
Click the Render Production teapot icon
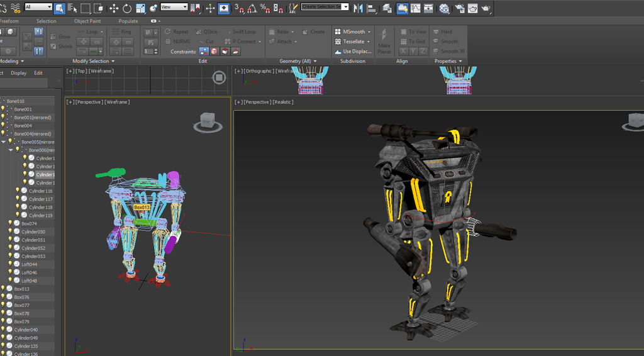pyautogui.click(x=486, y=8)
